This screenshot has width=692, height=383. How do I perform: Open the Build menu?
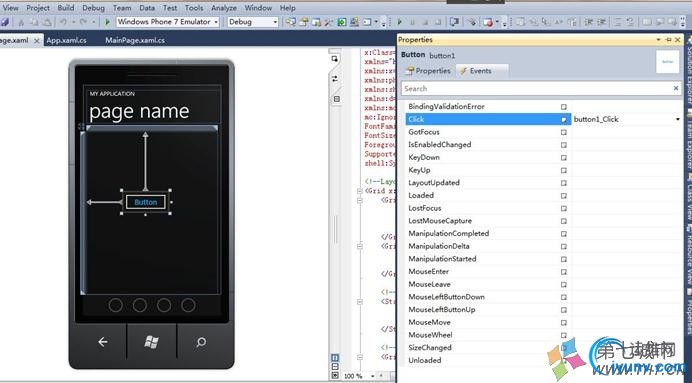pos(66,8)
